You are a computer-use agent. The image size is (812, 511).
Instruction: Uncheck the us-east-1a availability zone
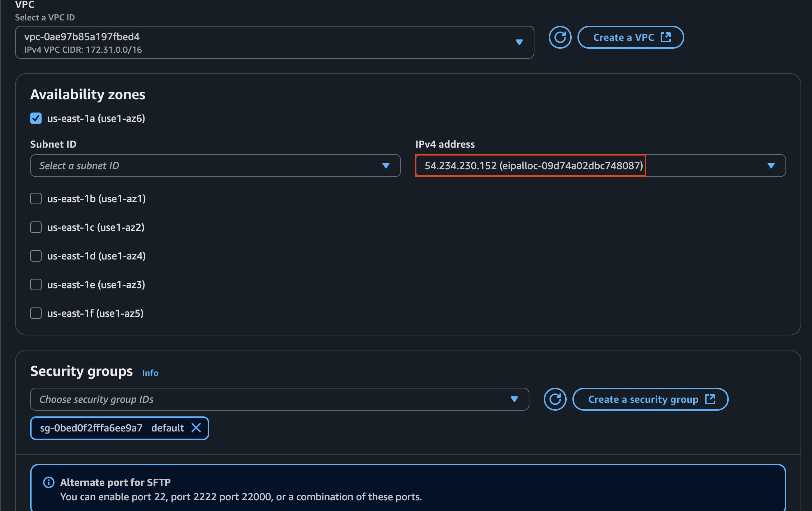[x=36, y=118]
